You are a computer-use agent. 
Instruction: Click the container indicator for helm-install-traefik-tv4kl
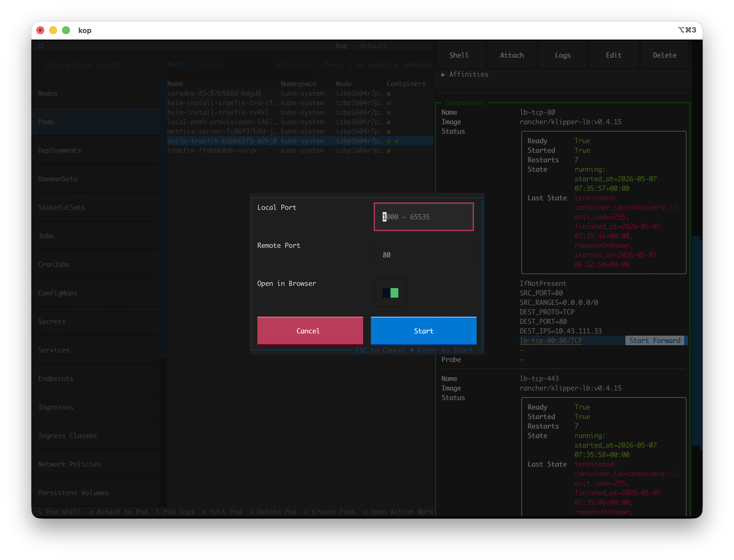click(x=389, y=113)
